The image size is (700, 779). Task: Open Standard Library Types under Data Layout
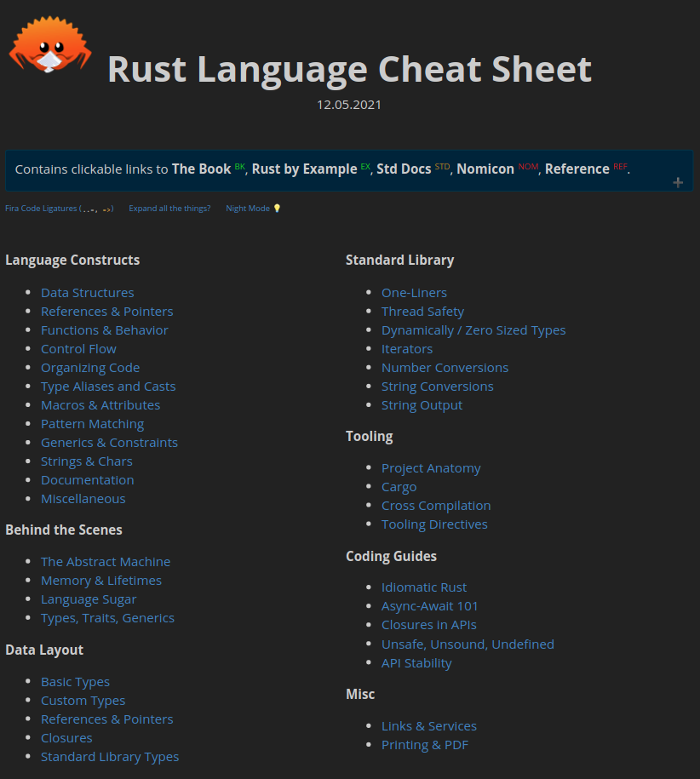click(109, 757)
